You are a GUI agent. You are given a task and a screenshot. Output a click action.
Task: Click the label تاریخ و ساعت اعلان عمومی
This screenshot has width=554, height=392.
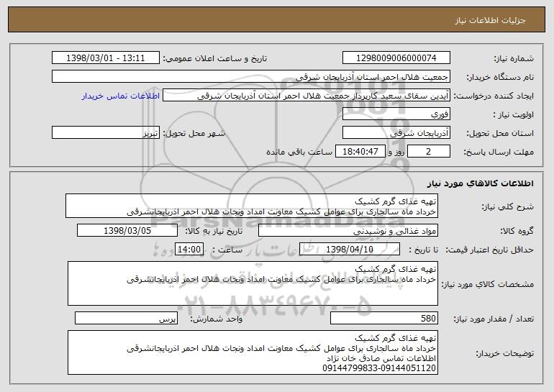[215, 58]
